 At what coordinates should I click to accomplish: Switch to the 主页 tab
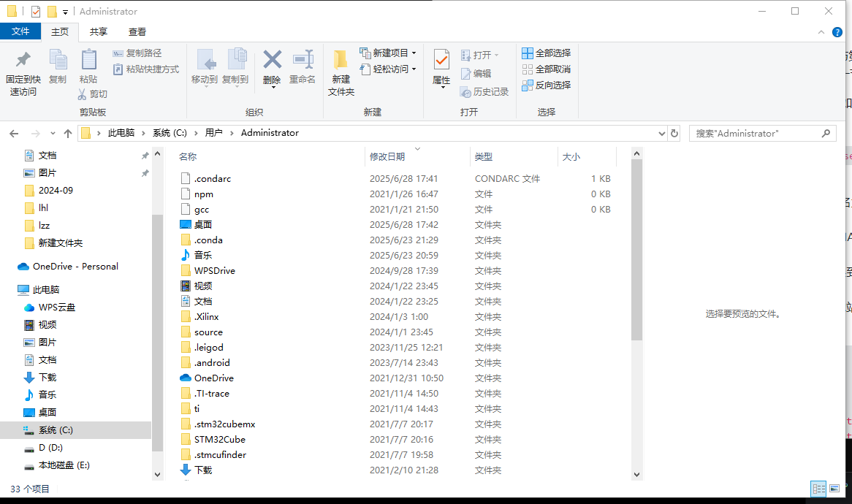[60, 32]
